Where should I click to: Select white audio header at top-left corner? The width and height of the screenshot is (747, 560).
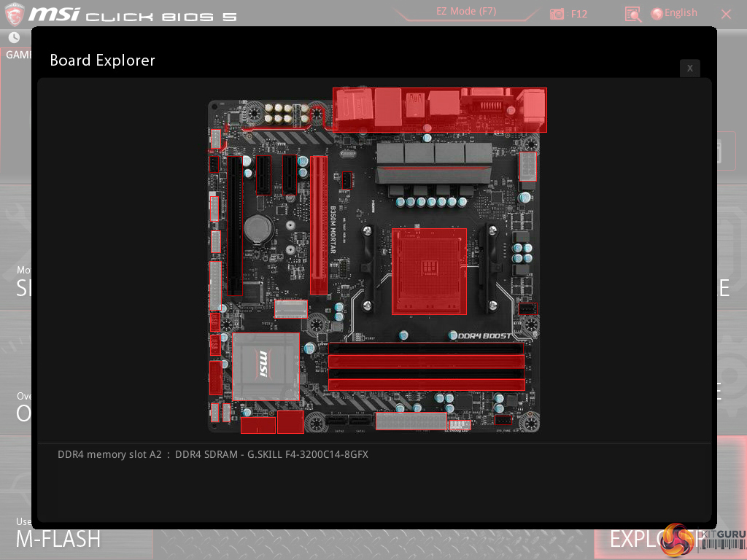pyautogui.click(x=215, y=139)
